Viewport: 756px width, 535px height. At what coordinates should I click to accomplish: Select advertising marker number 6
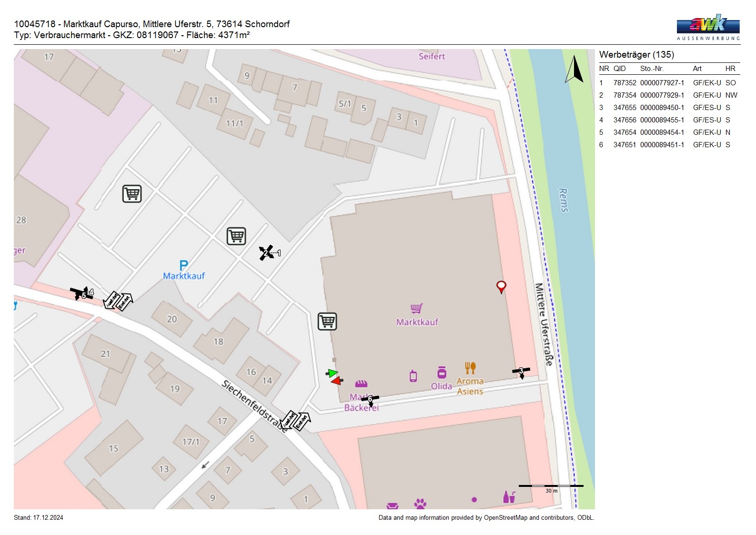tap(370, 399)
